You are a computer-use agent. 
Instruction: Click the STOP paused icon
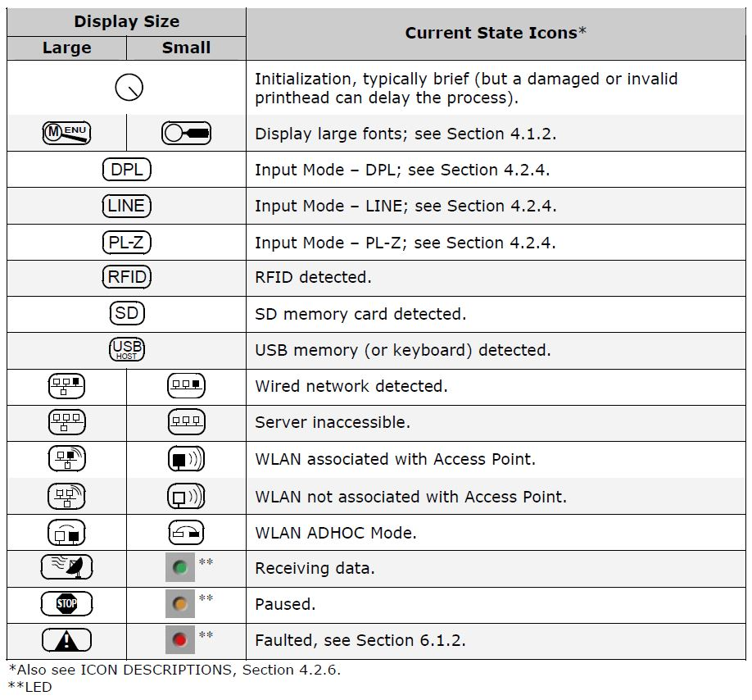coord(66,604)
